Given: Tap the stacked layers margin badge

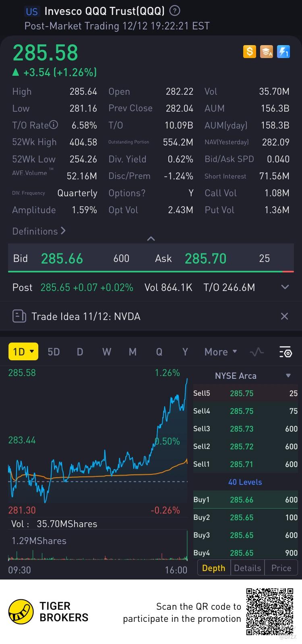Looking at the screenshot, I should pyautogui.click(x=266, y=52).
